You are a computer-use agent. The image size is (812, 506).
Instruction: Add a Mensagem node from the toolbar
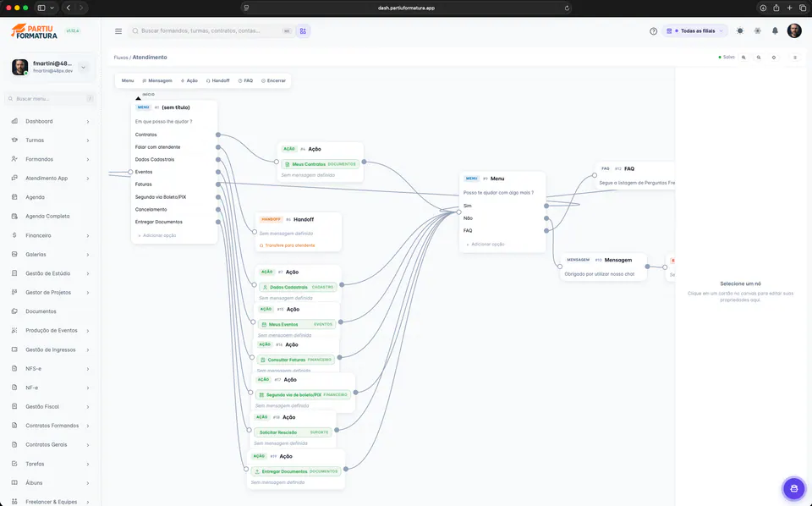[157, 80]
